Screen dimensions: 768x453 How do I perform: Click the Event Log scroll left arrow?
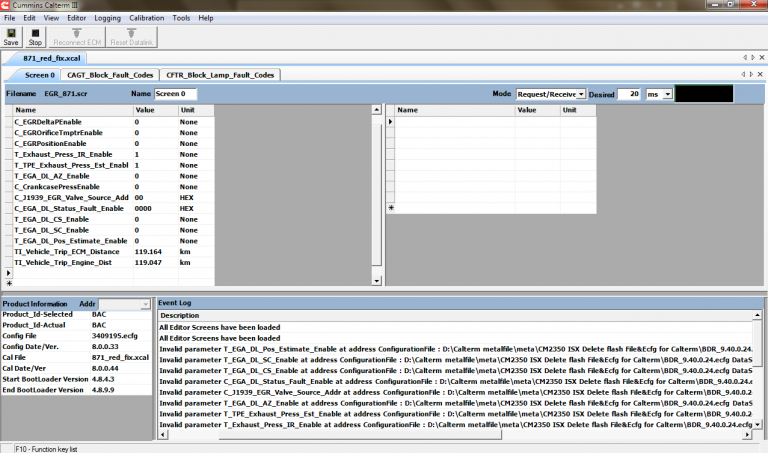pyautogui.click(x=163, y=434)
